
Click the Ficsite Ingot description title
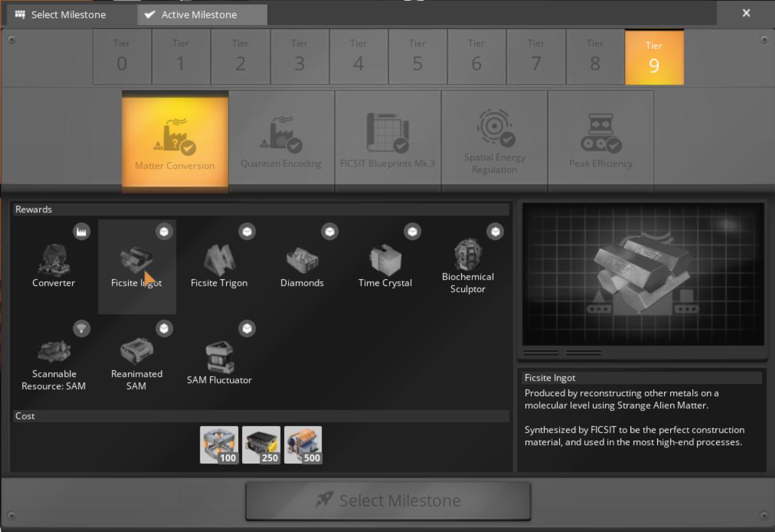(x=550, y=378)
